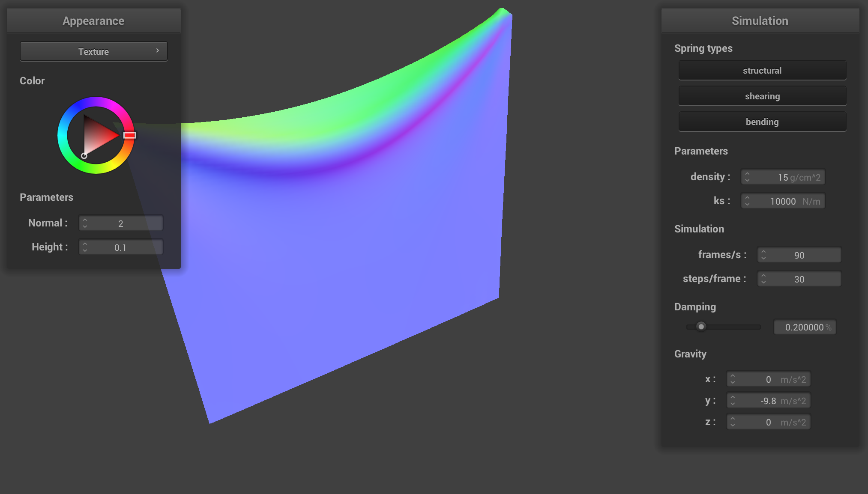Toggle the bending spring type
Screen dimensions: 868x494
point(762,122)
